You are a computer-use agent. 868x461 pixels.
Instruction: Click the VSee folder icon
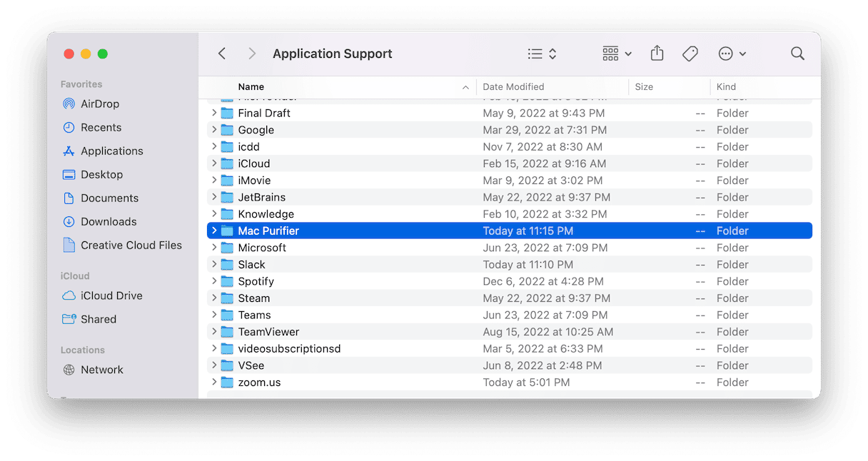(227, 365)
